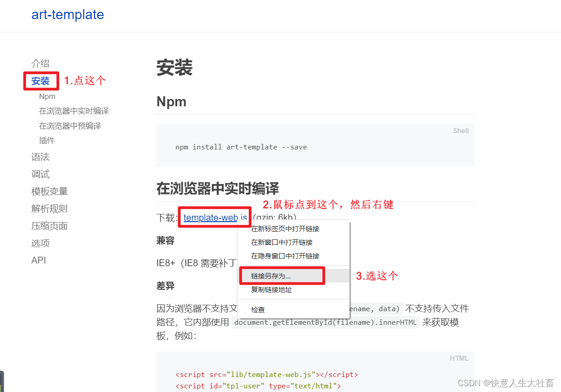The height and width of the screenshot is (392, 561).
Task: Click the 在浏览器中实时编译 main heading
Action: pyautogui.click(x=218, y=188)
